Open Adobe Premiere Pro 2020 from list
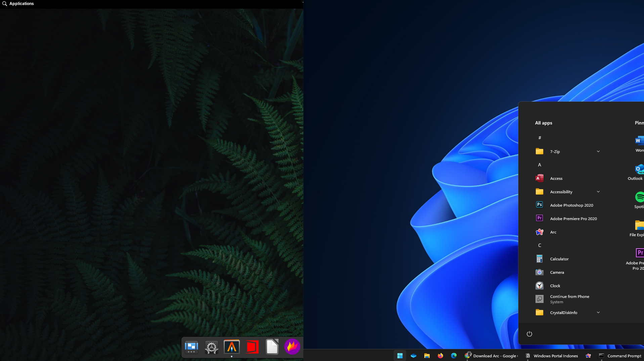Image resolution: width=644 pixels, height=361 pixels. (573, 219)
